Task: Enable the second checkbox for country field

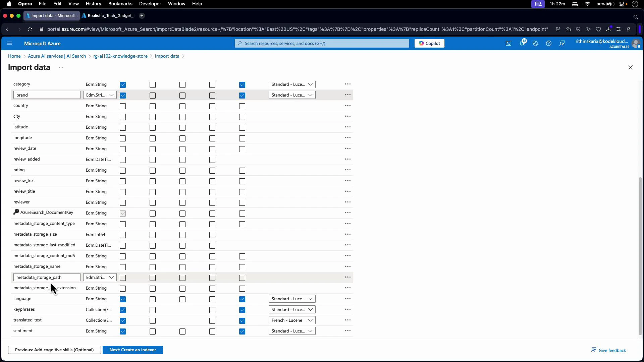Action: click(x=153, y=106)
